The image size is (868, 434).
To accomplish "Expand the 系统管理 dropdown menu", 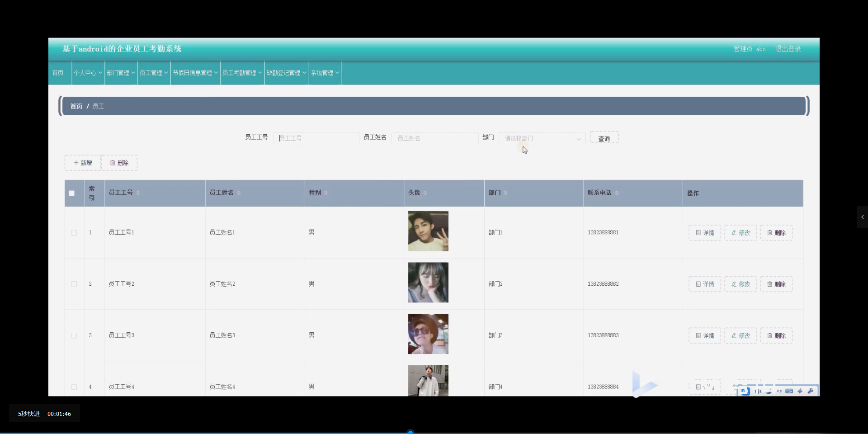I will [325, 72].
